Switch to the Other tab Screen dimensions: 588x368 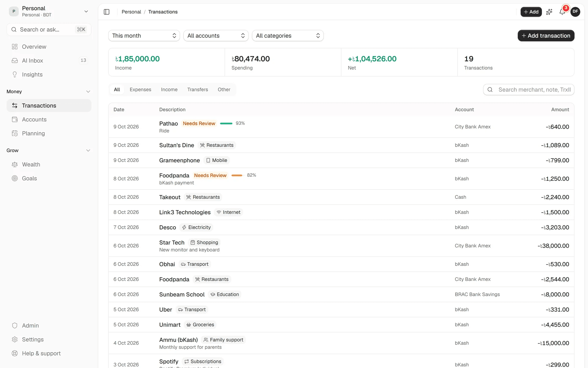click(224, 90)
